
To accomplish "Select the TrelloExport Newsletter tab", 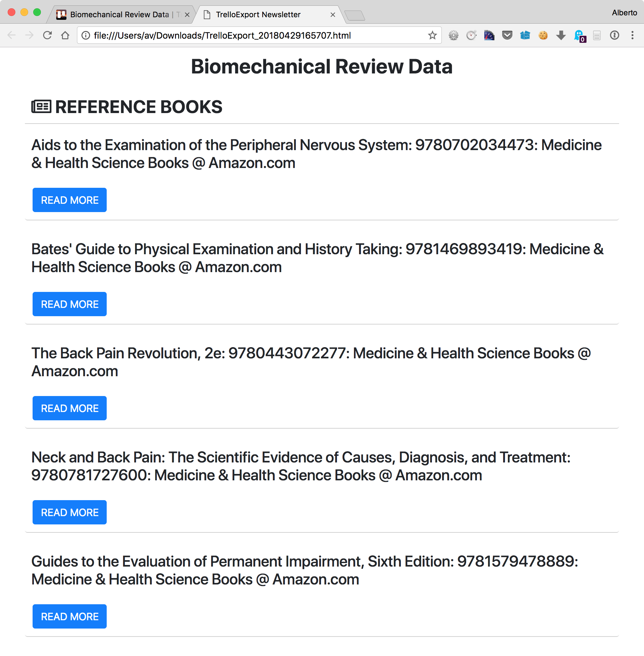I will point(258,15).
